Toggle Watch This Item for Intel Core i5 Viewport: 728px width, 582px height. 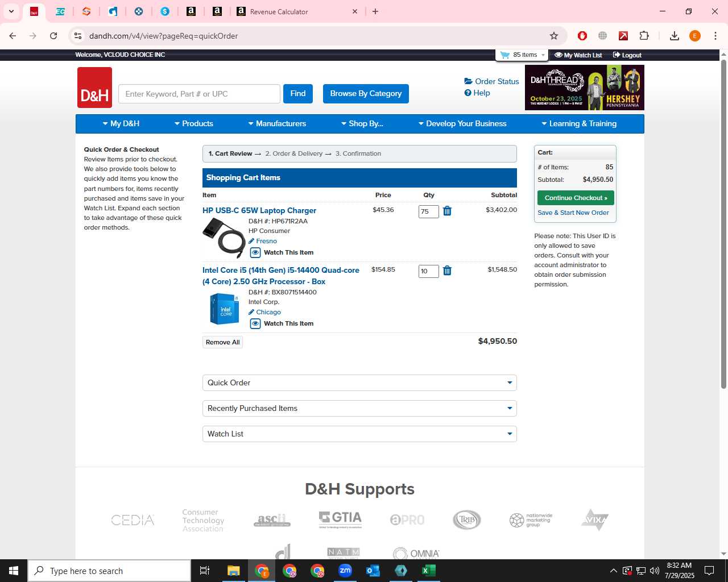click(x=282, y=323)
